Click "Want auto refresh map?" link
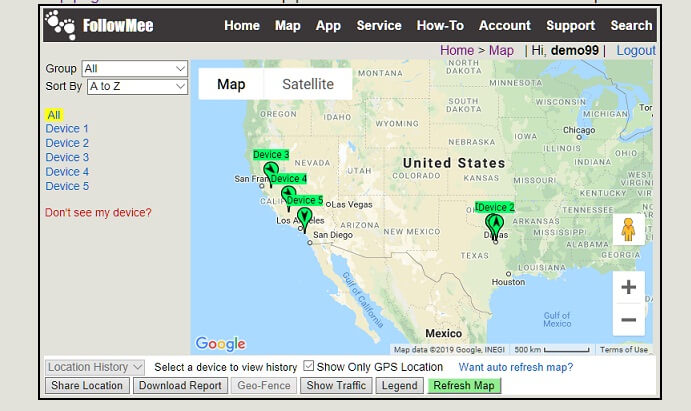Viewport: 691px width, 411px height. tap(516, 367)
